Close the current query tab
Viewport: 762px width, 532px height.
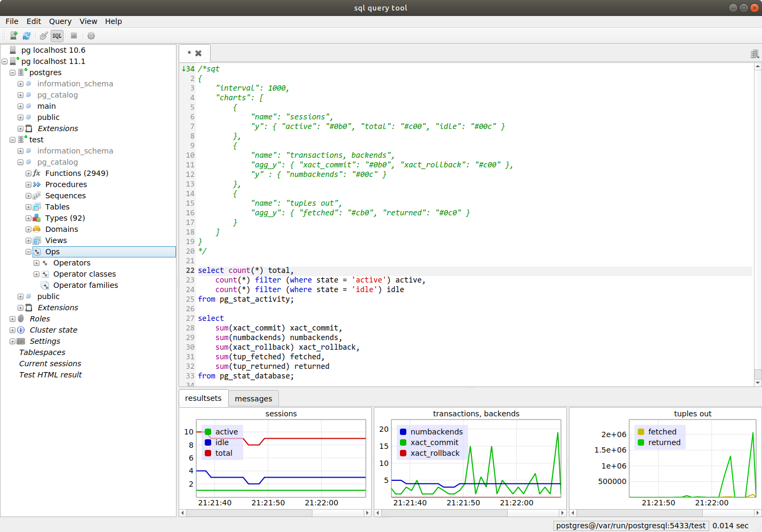198,53
